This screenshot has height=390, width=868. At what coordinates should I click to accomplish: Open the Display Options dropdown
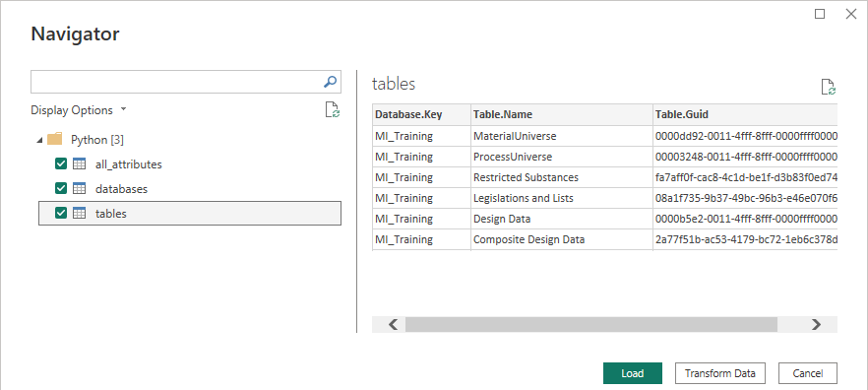(x=79, y=109)
